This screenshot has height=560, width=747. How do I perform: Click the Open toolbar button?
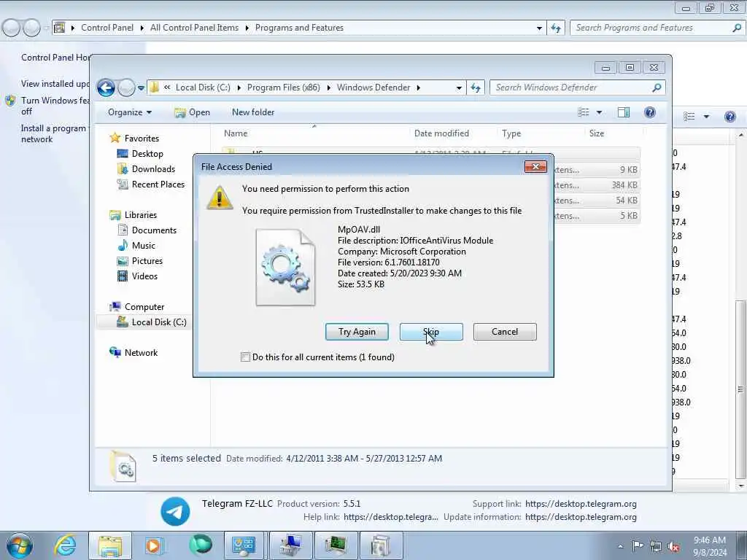pyautogui.click(x=193, y=112)
